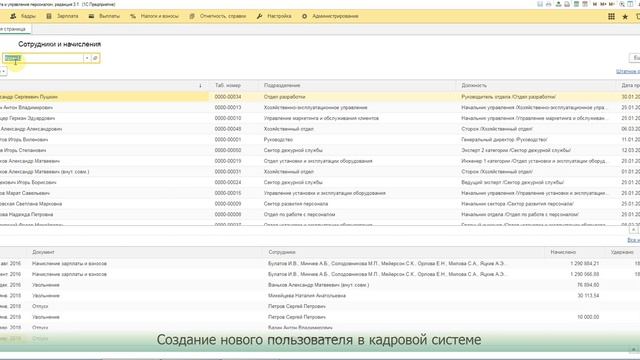Select Управление маркетинга и обслуживания клиентов cell
This screenshot has width=640, height=360.
pos(321,118)
